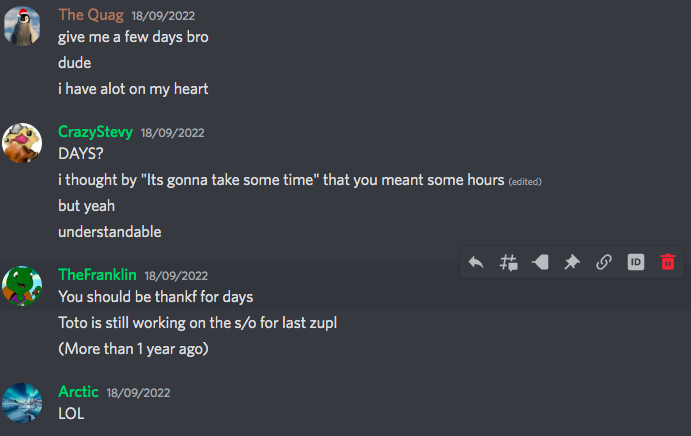This screenshot has width=691, height=436.
Task: Open Arctic's aurora avatar
Action: click(x=22, y=403)
